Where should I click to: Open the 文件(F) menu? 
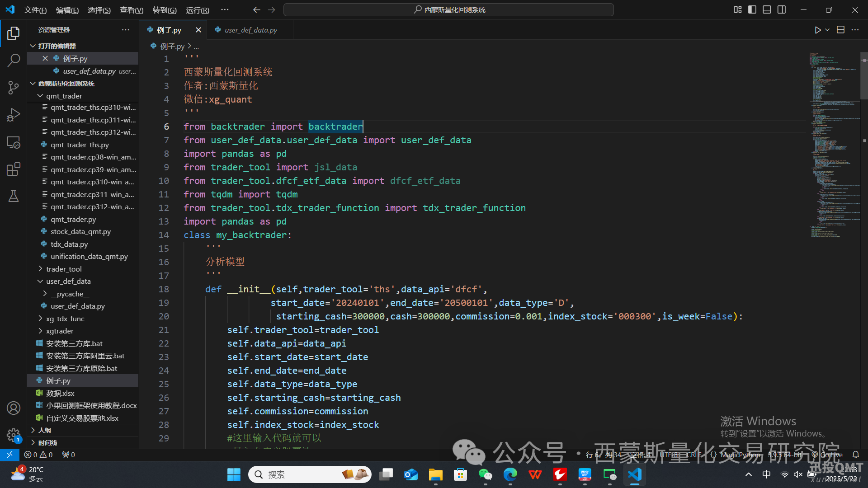point(35,9)
